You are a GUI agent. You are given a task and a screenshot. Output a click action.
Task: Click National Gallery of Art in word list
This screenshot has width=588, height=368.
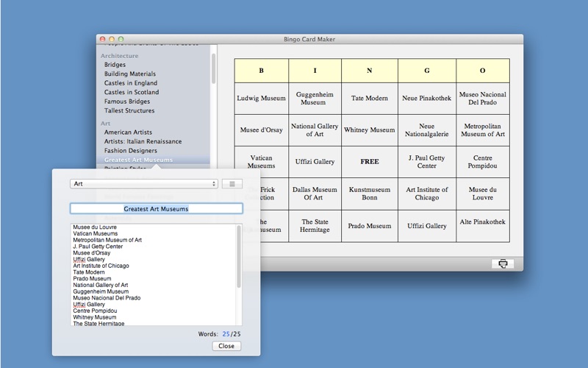point(101,285)
